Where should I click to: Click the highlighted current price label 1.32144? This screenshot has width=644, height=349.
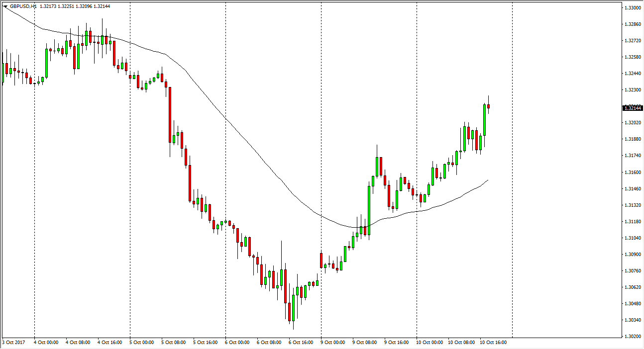633,108
